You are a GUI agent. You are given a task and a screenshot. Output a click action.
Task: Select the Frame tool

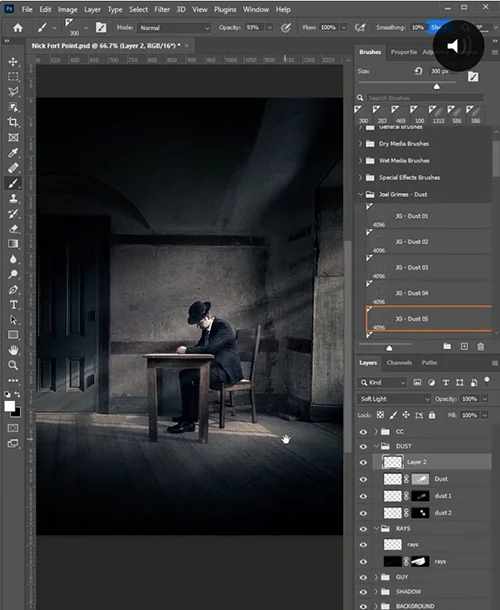[13, 137]
